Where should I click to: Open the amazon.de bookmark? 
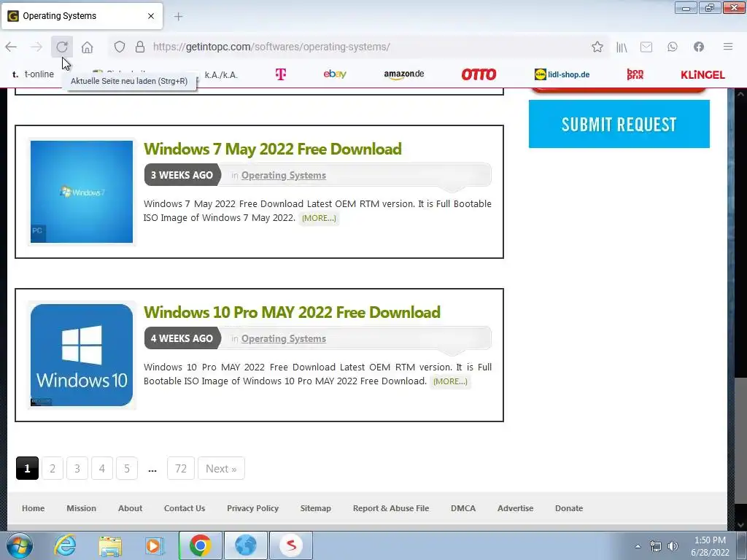[404, 74]
